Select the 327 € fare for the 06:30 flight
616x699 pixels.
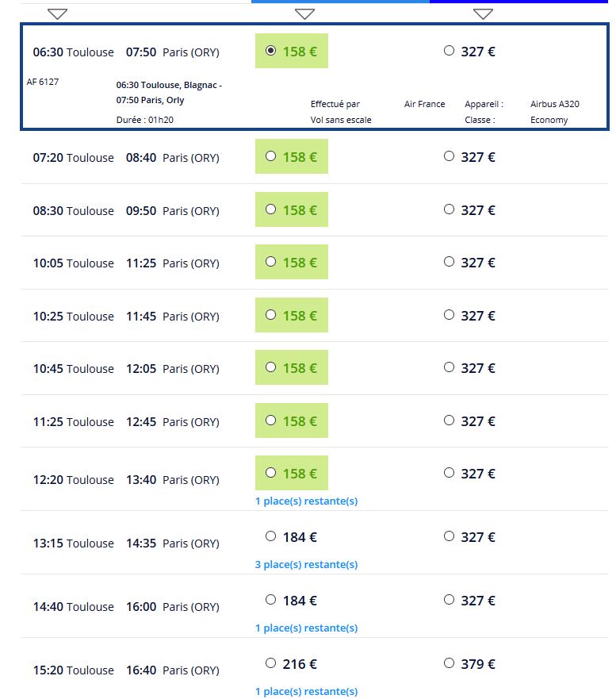tap(449, 51)
